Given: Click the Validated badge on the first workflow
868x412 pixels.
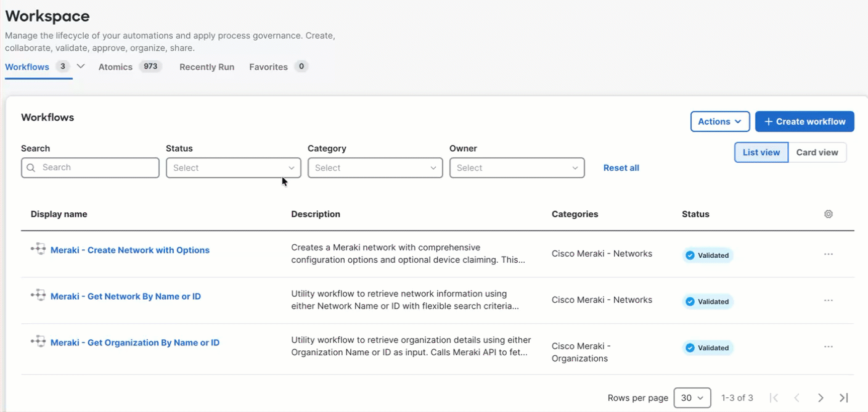Looking at the screenshot, I should (x=707, y=255).
